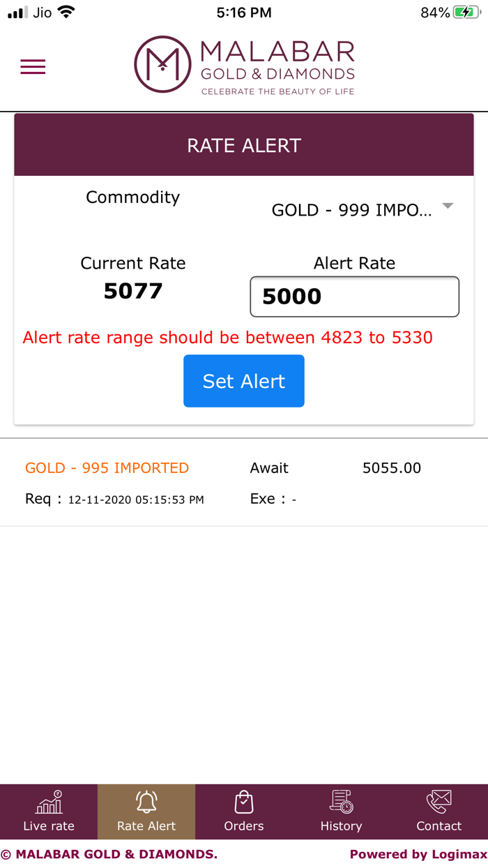The width and height of the screenshot is (488, 868).
Task: Select the GOLD - 995 IMPORTED alert entry
Action: tap(107, 467)
